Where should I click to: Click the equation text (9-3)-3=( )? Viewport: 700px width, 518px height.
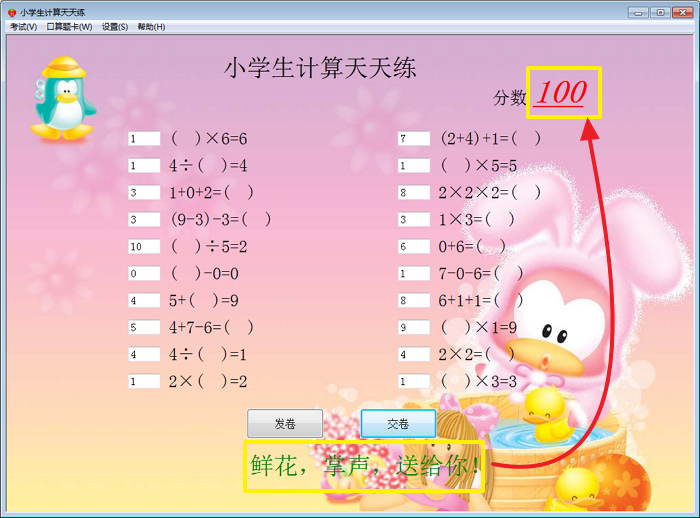tap(221, 219)
